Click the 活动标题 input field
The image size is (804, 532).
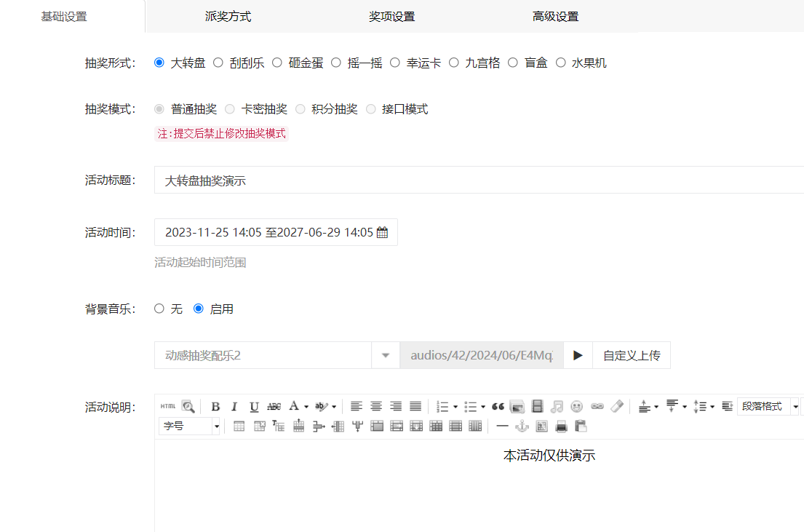(x=479, y=180)
